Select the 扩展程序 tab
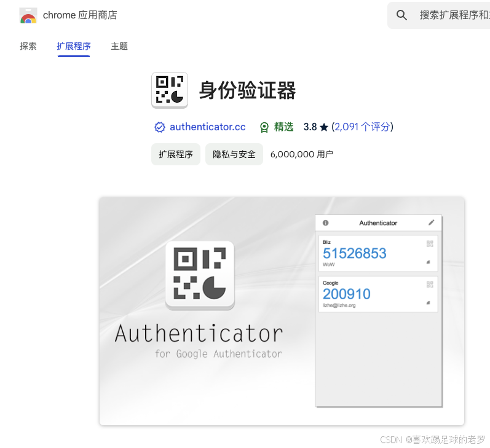The image size is (490, 448). [x=74, y=46]
